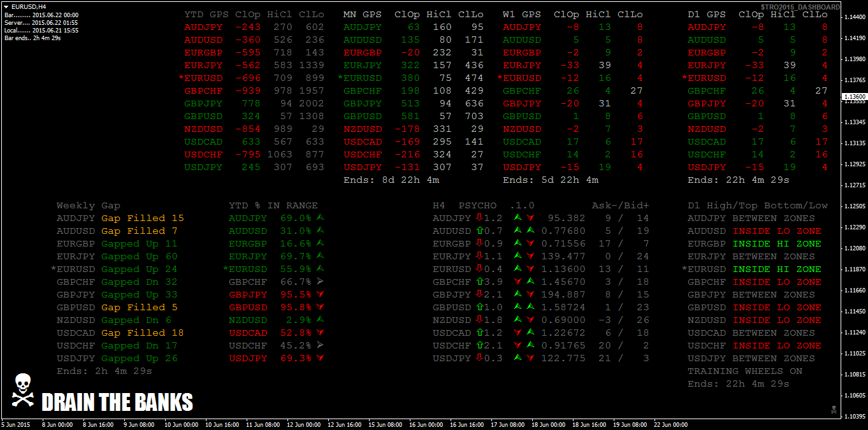Click the W1 panel Ends: 5d 22h 4m
Image resolution: width=868 pixels, height=430 pixels.
click(551, 180)
